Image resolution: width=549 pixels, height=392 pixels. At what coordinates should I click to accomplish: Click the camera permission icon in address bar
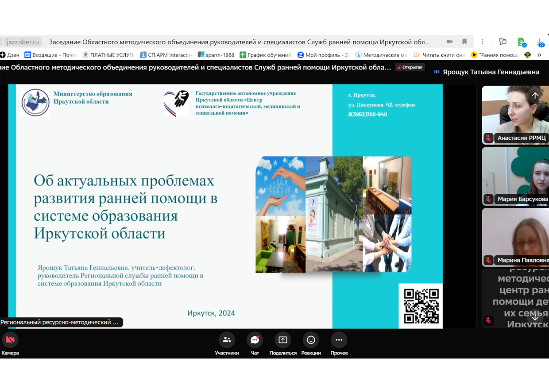click(449, 42)
